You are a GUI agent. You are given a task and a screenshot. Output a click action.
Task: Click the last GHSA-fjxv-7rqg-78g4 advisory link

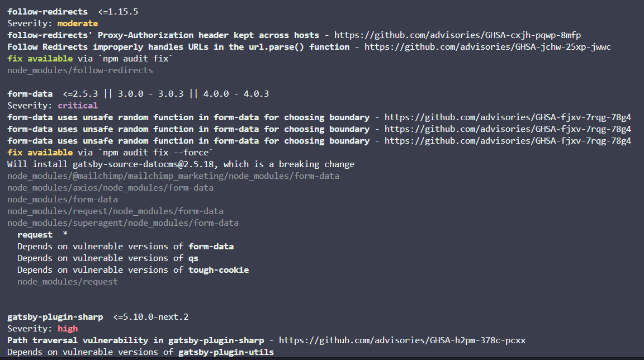point(508,141)
